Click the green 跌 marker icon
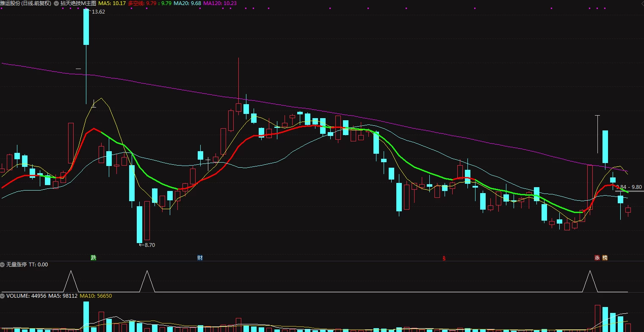 (94, 258)
